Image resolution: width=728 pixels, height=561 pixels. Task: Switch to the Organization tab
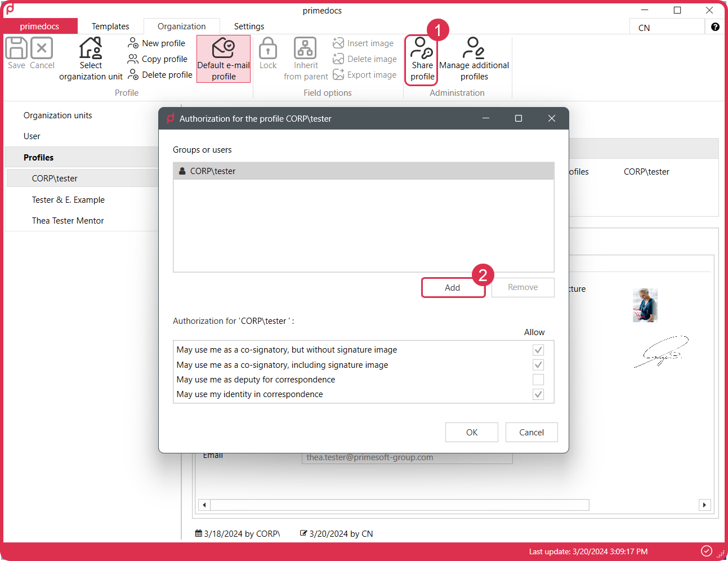181,26
